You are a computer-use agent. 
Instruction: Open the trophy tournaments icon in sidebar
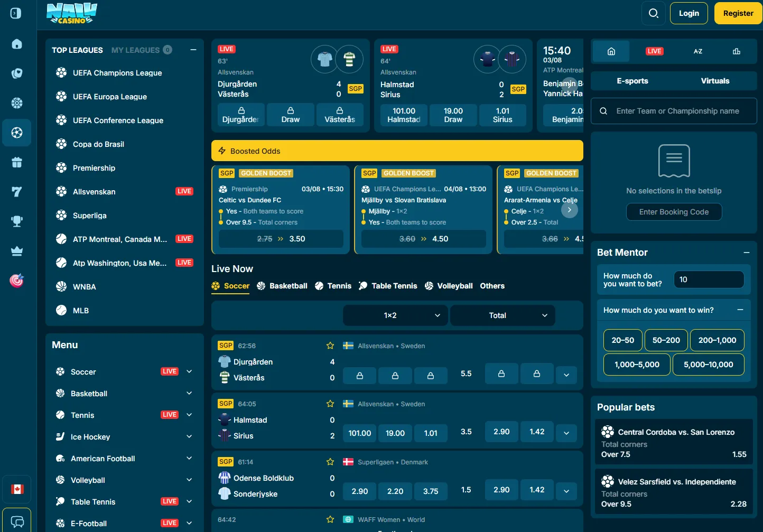[17, 221]
